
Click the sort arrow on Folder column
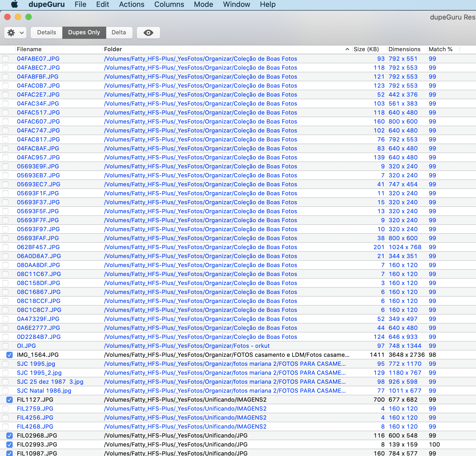pyautogui.click(x=347, y=49)
